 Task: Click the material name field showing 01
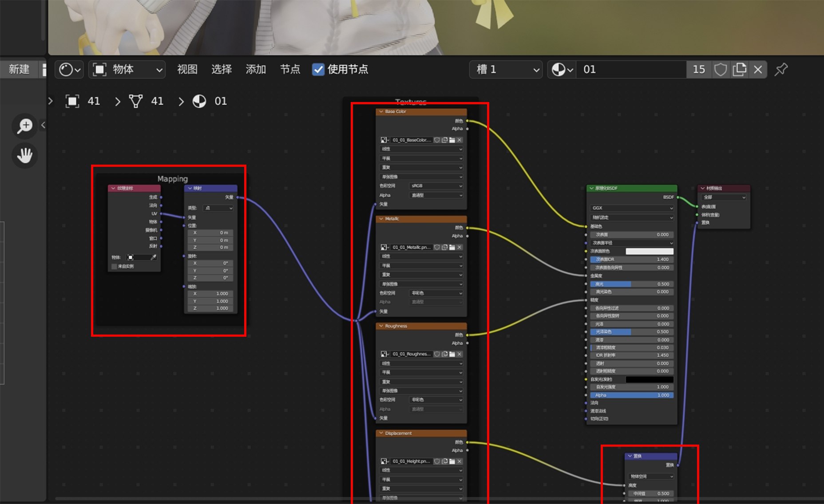[x=630, y=69]
